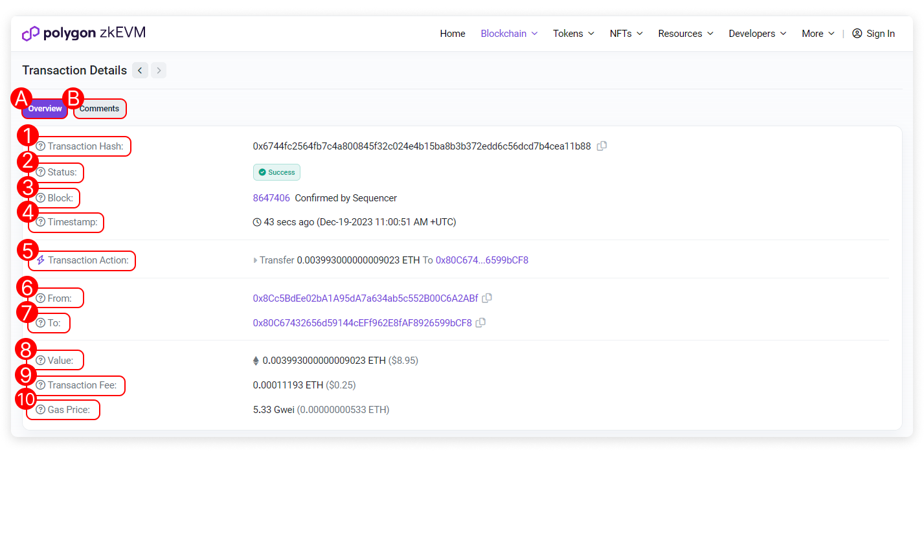Open block 8647406 link
This screenshot has width=924, height=560.
click(271, 198)
